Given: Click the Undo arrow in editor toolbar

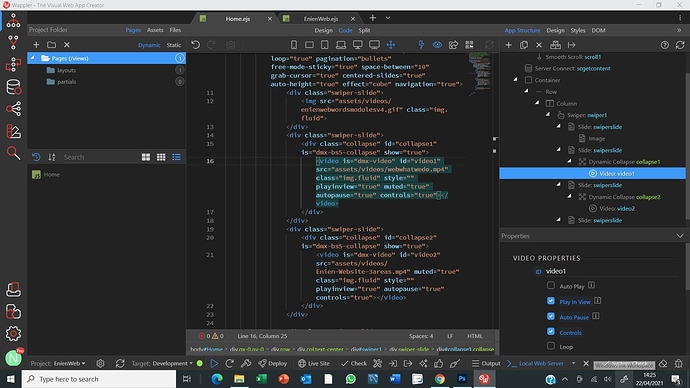Looking at the screenshot, I should (x=195, y=45).
